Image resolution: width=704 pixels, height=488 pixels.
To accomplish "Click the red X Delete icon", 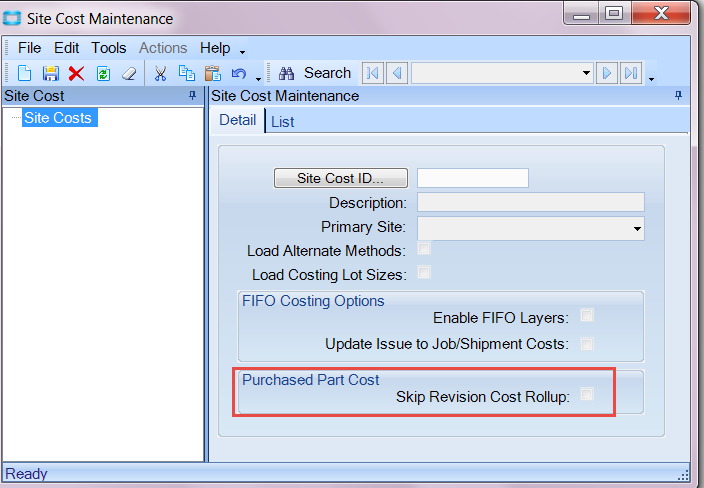I will (x=76, y=73).
